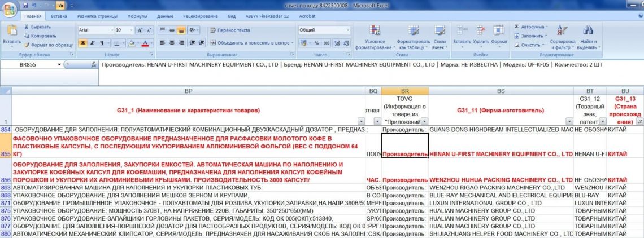The image size is (644, 238).
Task: Toggle bold (Ж) formatting
Action: point(82,43)
